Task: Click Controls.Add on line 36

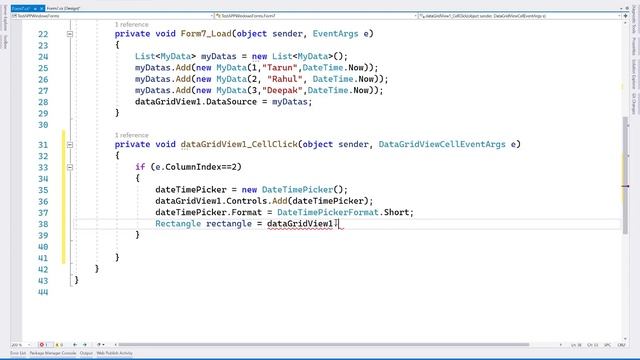Action: 257,201
